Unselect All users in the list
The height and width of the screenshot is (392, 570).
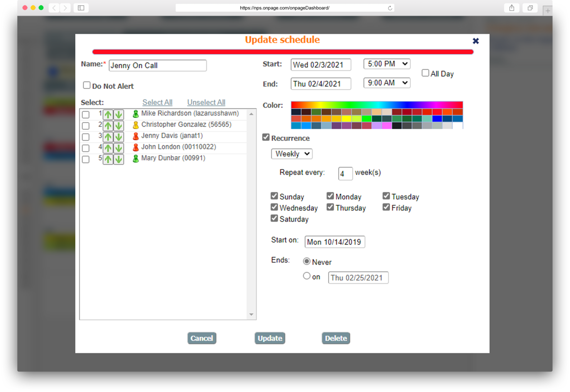(206, 103)
